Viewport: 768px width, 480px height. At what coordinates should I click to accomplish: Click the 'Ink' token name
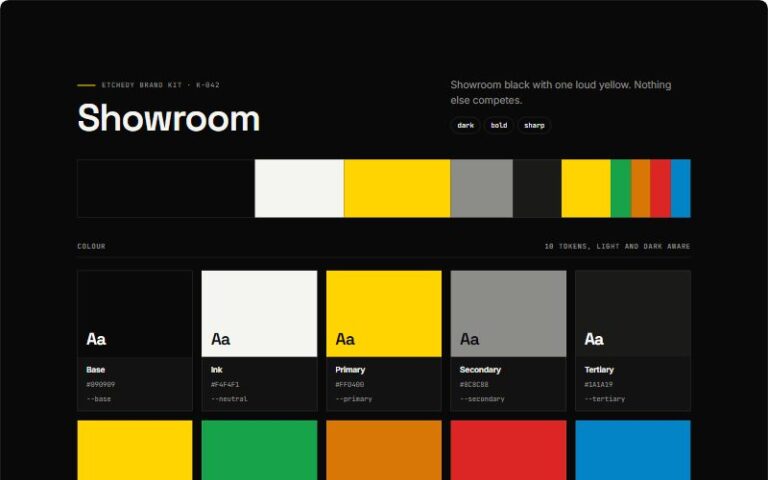pos(216,370)
